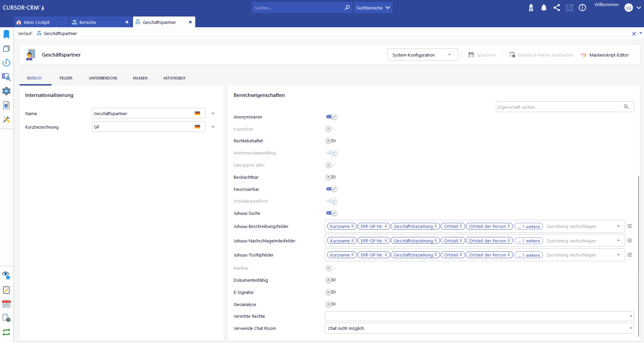Click the share icon in header
644x343 pixels.
coord(556,8)
